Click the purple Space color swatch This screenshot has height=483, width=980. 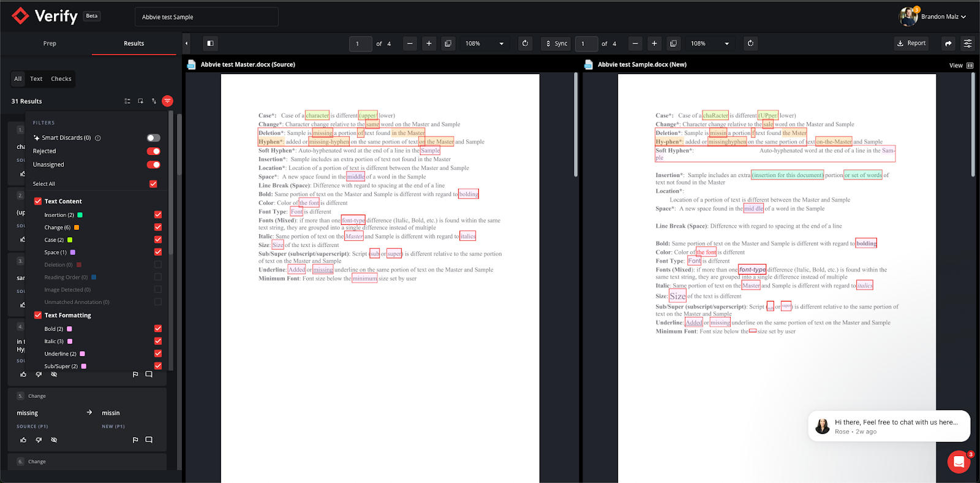click(73, 253)
